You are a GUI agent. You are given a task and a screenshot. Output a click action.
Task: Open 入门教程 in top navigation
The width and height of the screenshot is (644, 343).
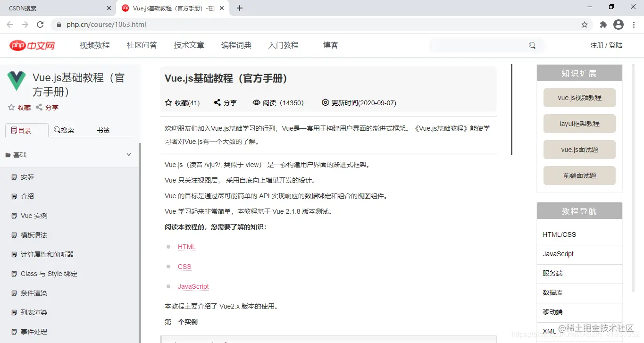point(284,45)
